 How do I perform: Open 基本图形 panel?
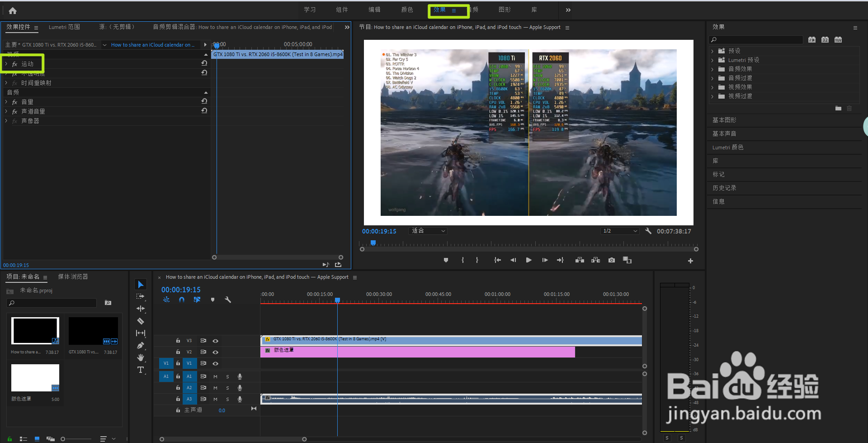point(724,120)
